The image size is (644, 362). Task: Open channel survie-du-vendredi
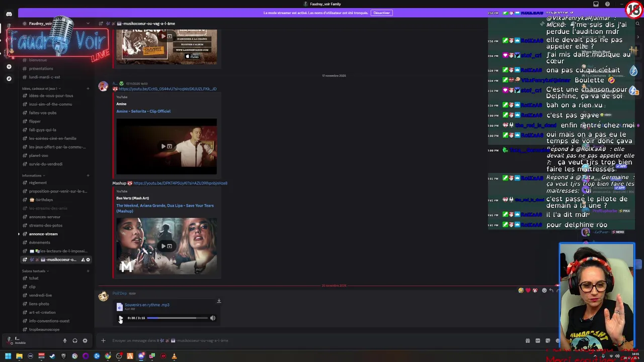(x=45, y=164)
